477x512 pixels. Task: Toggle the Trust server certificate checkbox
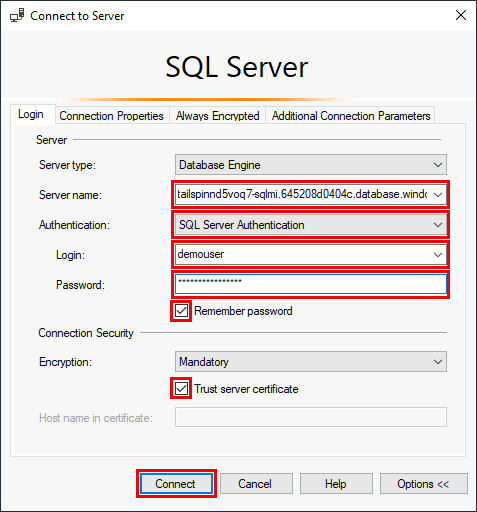click(181, 388)
